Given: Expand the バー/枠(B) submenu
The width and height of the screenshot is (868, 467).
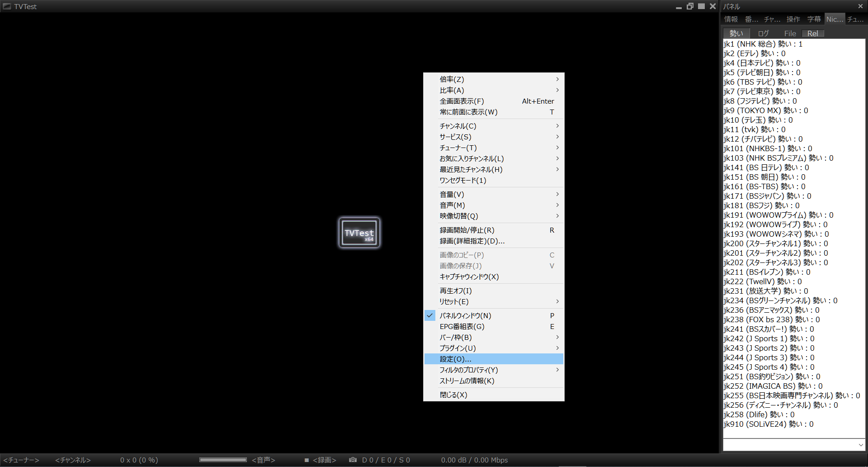Looking at the screenshot, I should [494, 337].
